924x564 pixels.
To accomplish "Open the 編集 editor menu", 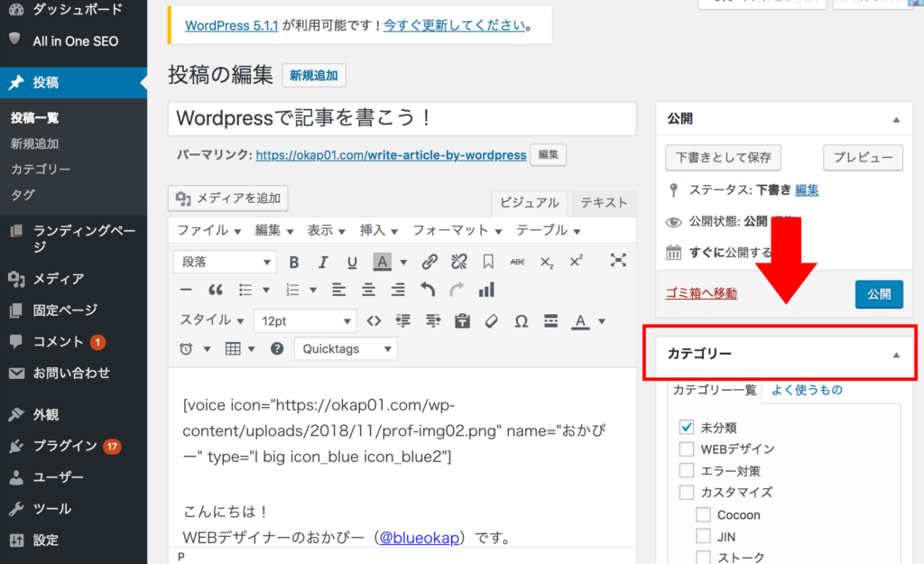I will tap(274, 230).
